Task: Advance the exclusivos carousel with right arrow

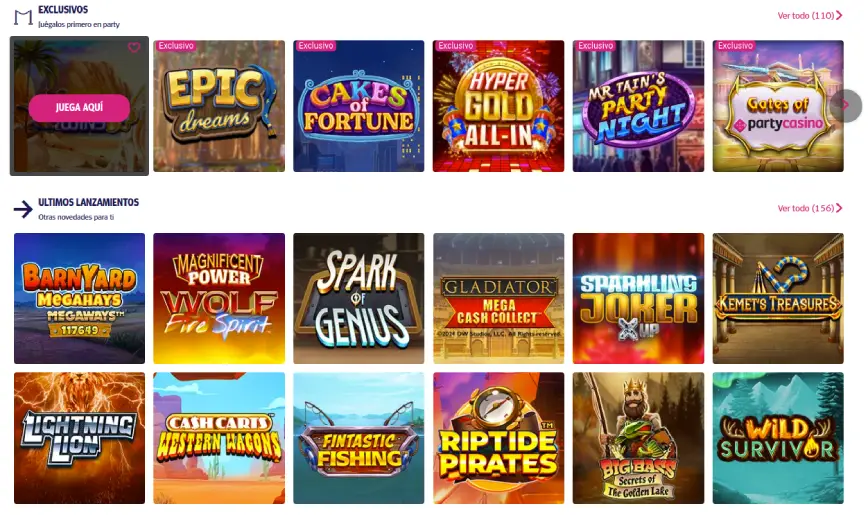Action: (x=845, y=105)
